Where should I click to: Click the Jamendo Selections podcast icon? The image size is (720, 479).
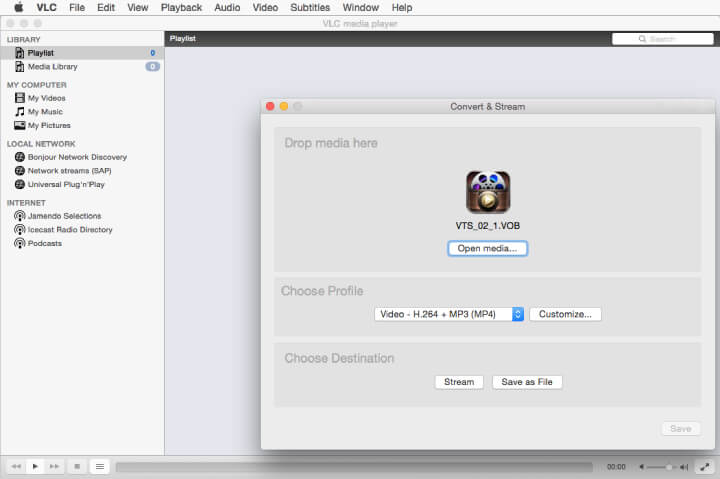(20, 216)
